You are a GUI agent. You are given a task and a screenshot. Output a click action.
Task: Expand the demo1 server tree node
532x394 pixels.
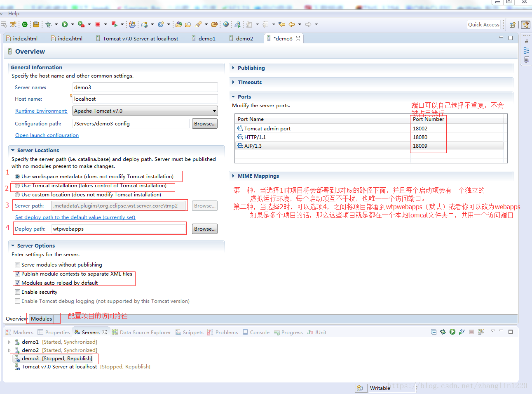point(9,342)
